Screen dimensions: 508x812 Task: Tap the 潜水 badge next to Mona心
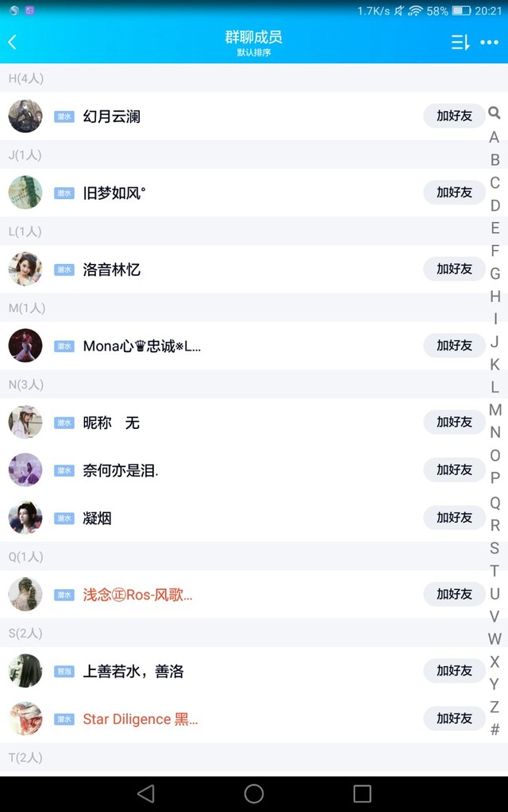(x=64, y=346)
